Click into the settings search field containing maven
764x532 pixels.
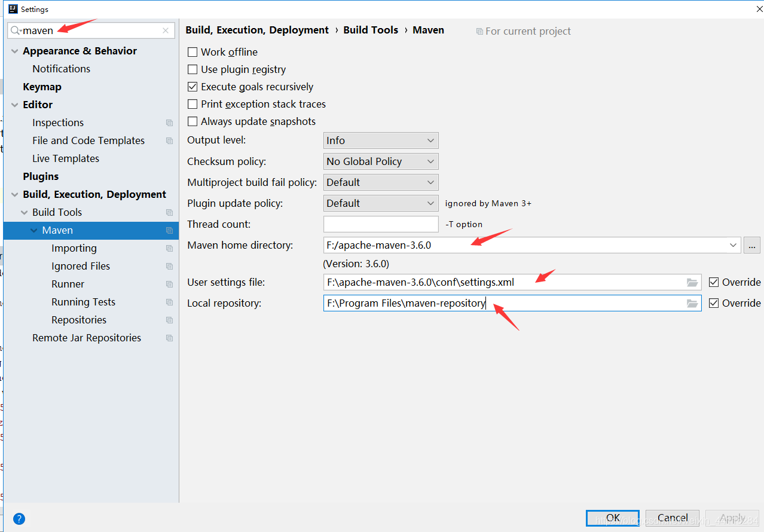point(90,30)
